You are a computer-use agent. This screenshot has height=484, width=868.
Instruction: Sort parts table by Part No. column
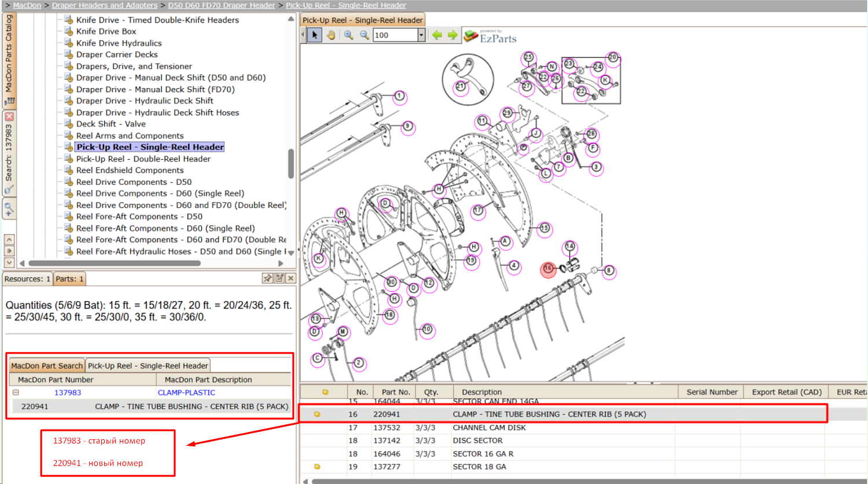pos(396,392)
